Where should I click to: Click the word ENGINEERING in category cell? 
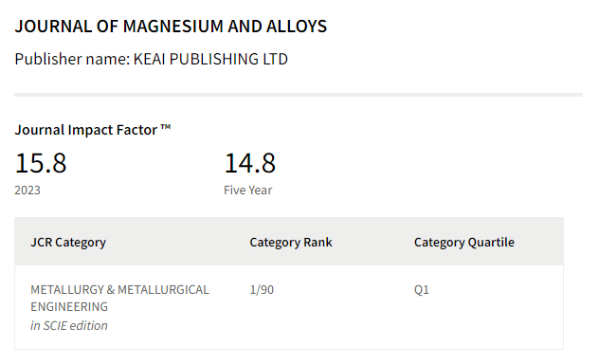click(x=69, y=306)
